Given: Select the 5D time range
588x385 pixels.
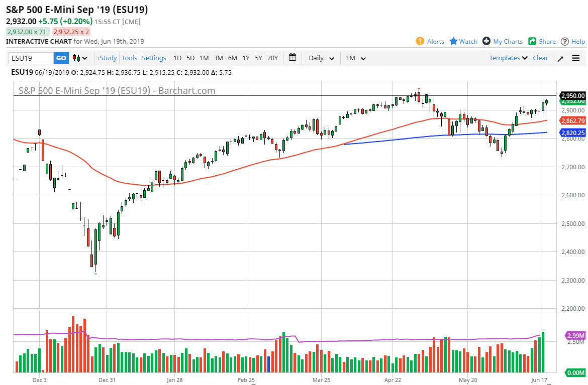Looking at the screenshot, I should [x=190, y=58].
